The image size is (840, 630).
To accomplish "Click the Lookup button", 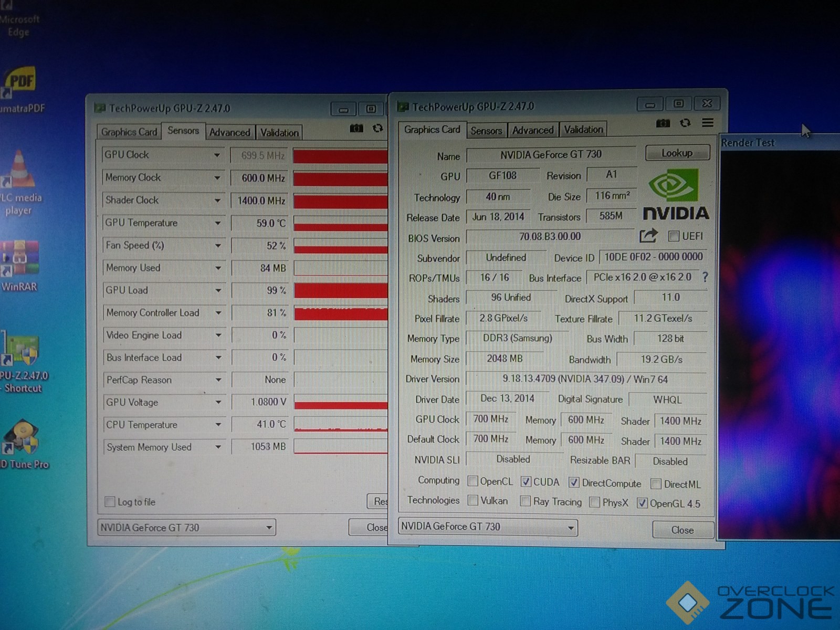I will (677, 153).
